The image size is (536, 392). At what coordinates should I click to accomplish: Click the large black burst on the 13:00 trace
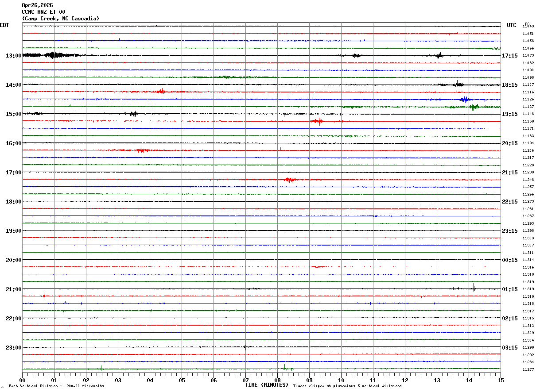click(x=53, y=55)
